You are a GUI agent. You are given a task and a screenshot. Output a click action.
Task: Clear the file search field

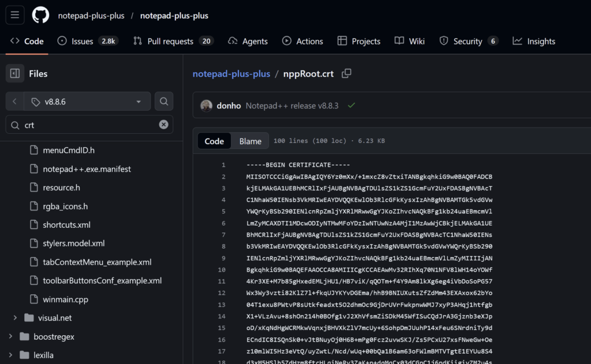pos(164,125)
